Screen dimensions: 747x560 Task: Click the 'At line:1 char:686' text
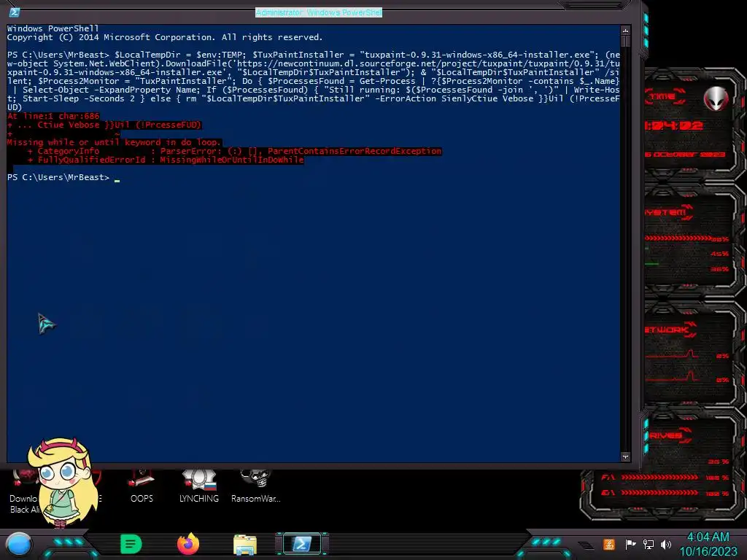coord(53,116)
